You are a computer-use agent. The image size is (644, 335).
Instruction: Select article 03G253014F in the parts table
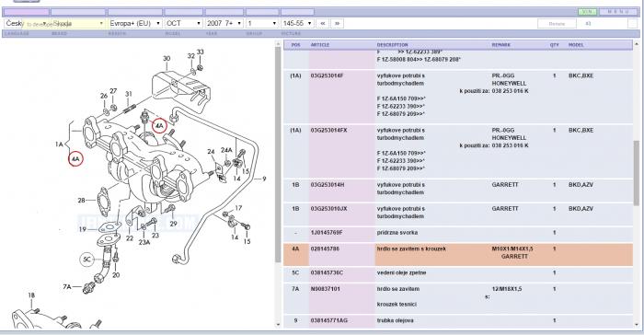pos(327,76)
